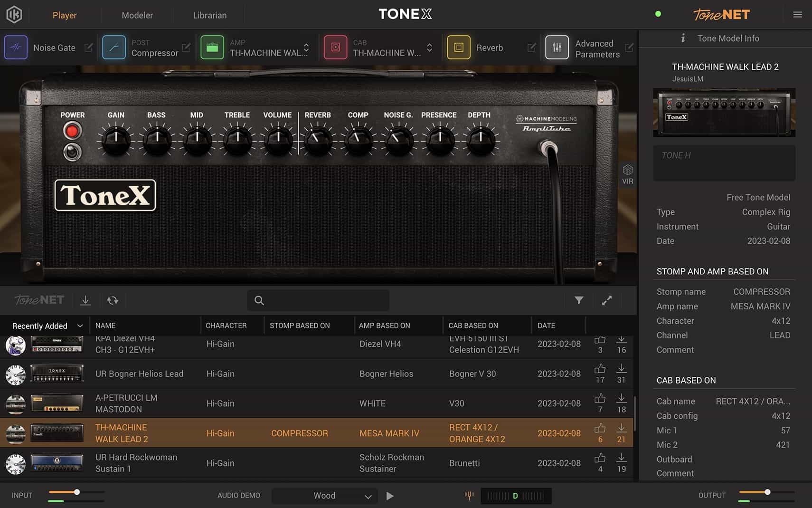Image resolution: width=812 pixels, height=508 pixels.
Task: Download UR Hard Rockwoman Sustain 1 tone
Action: coord(621,458)
